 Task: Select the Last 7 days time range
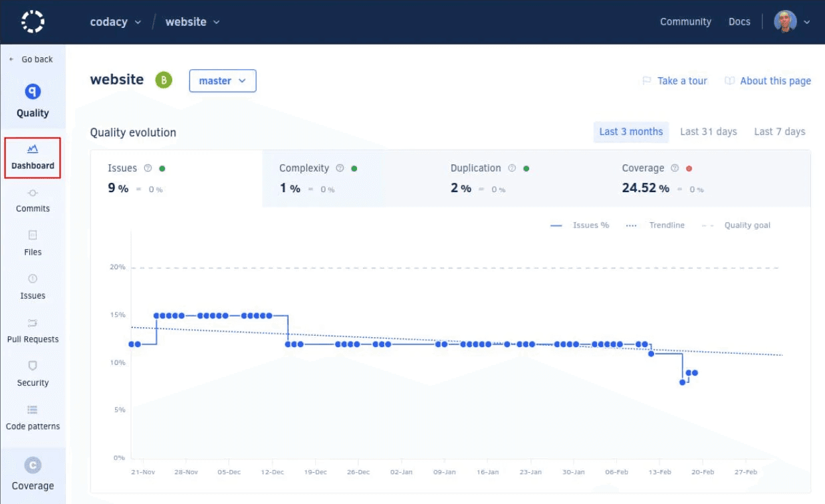click(780, 131)
